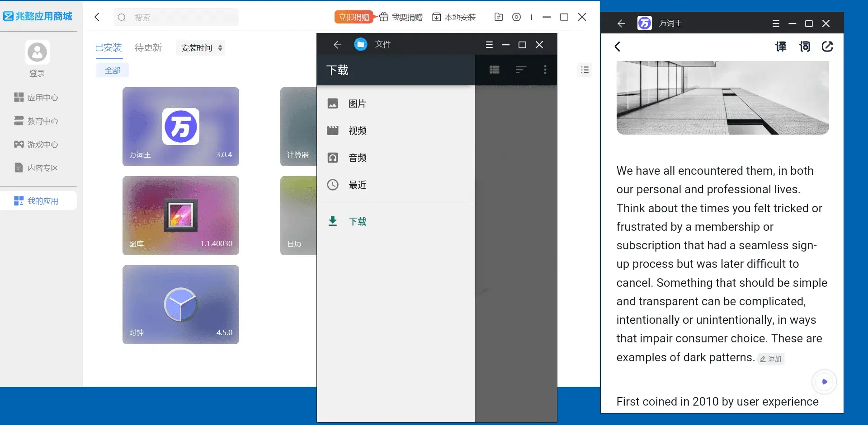Click the 词 vocabulary icon
Image resolution: width=868 pixels, height=425 pixels.
(x=804, y=47)
